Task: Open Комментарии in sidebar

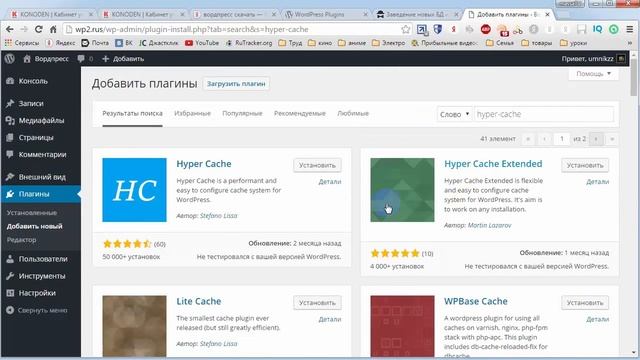Action: tap(42, 154)
